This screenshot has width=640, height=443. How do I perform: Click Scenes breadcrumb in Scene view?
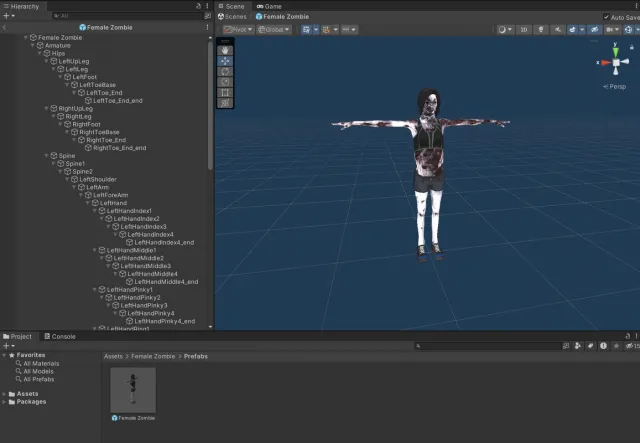pyautogui.click(x=232, y=17)
